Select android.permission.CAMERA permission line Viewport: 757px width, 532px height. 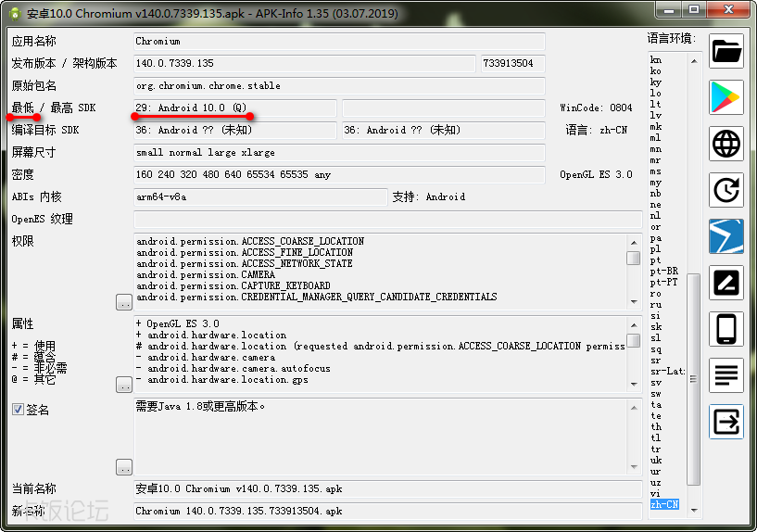click(206, 274)
